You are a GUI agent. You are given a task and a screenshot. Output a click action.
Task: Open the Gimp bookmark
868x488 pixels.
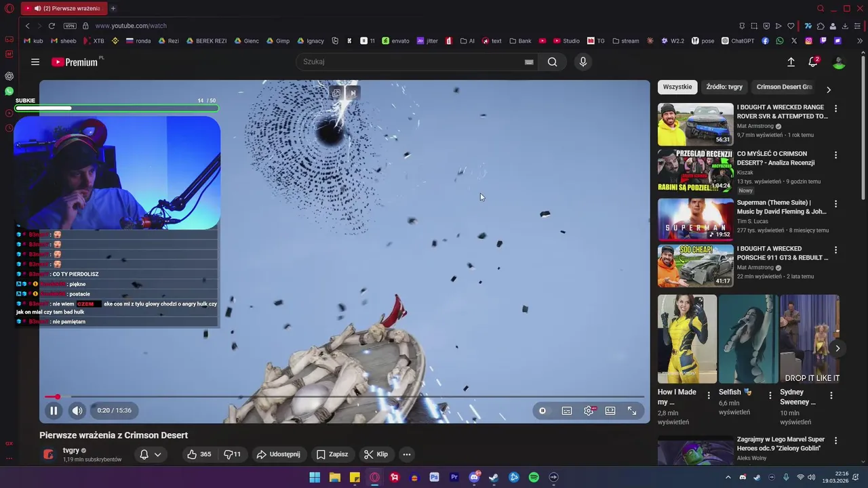click(277, 41)
